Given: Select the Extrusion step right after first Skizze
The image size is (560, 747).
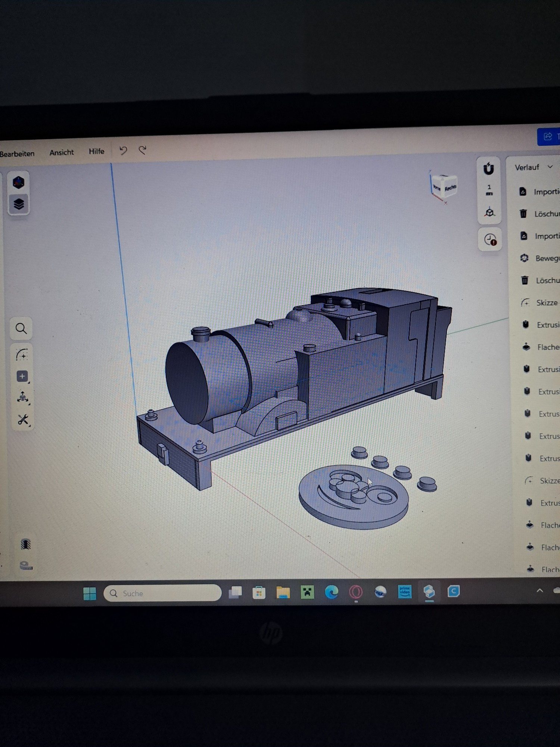Looking at the screenshot, I should 541,325.
